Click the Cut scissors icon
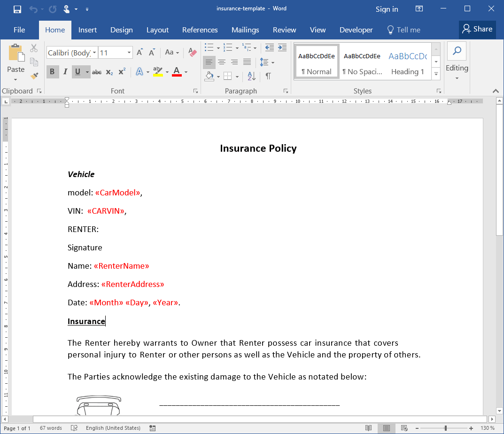The width and height of the screenshot is (504, 434). [x=33, y=48]
